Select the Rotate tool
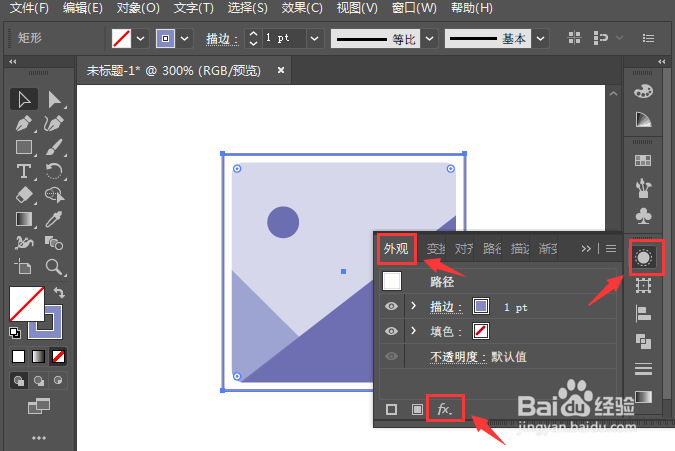 (x=54, y=171)
